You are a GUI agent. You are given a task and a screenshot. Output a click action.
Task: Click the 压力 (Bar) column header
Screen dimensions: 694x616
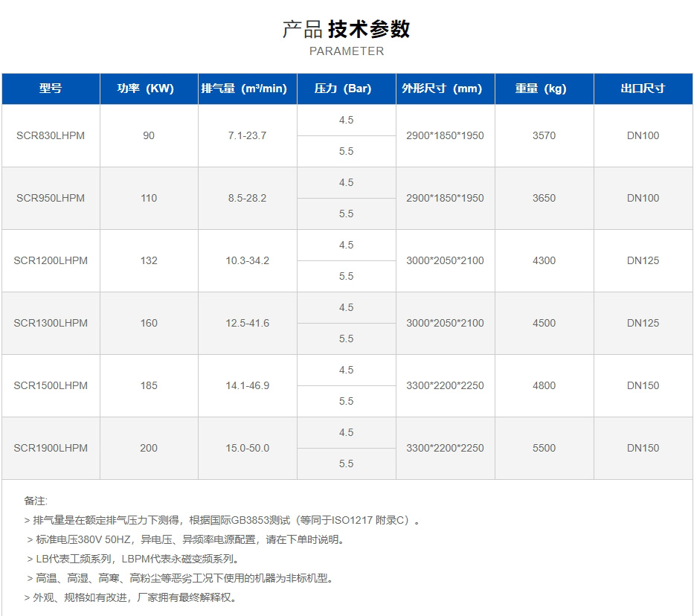346,89
